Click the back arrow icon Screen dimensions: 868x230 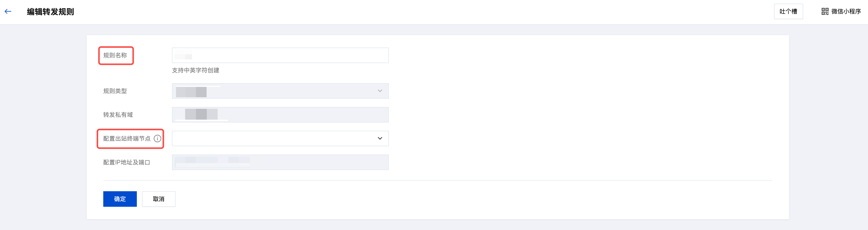pos(8,11)
